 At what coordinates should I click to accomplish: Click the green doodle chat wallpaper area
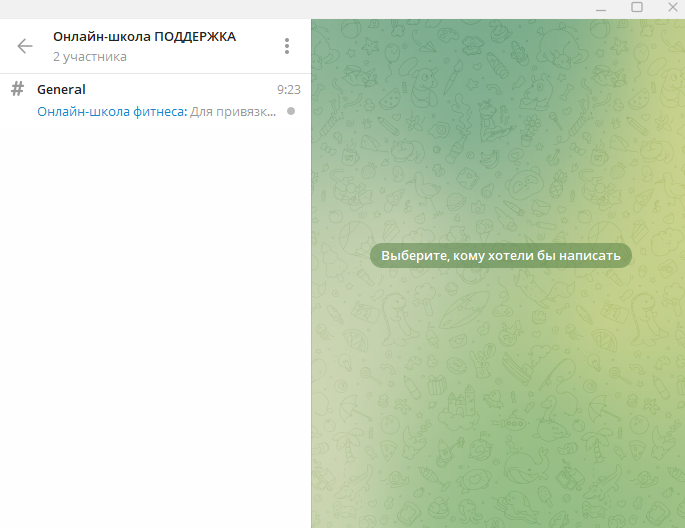click(500, 400)
